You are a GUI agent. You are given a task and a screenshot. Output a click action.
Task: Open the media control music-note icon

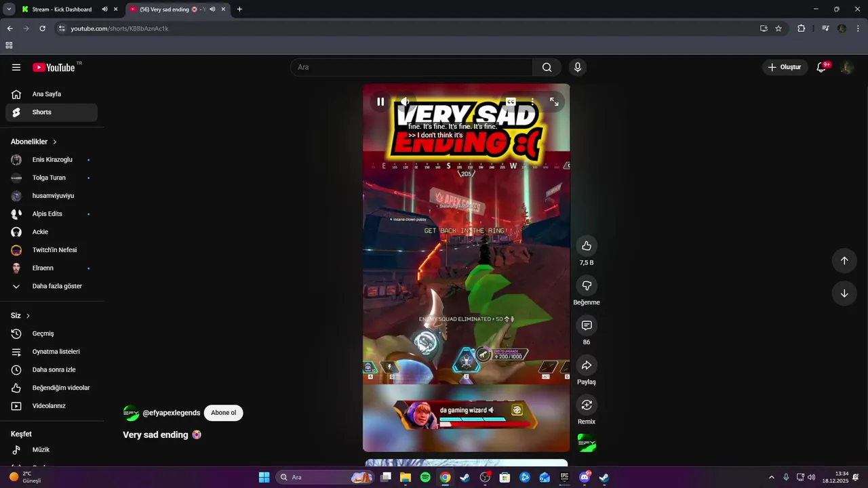825,28
